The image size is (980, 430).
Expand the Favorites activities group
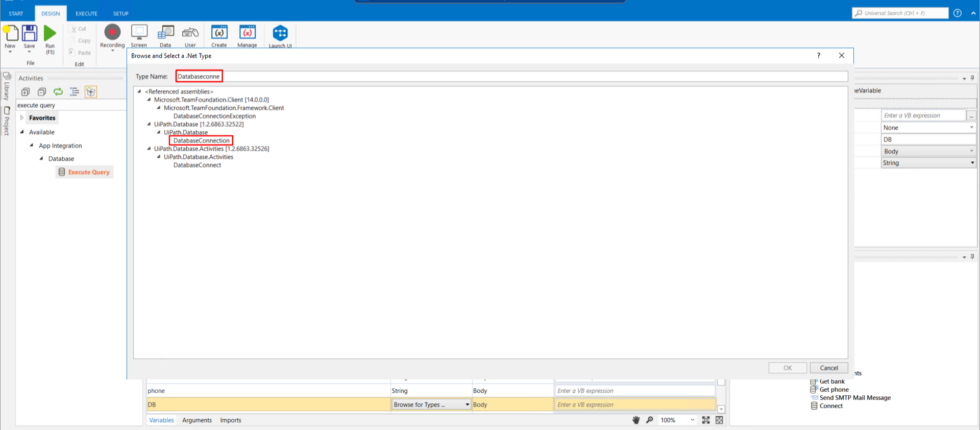pyautogui.click(x=22, y=118)
